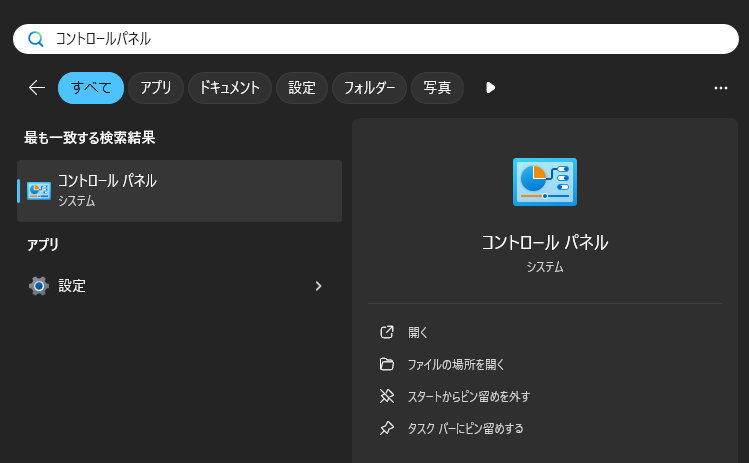Click the ファイルの場所を開く folder icon

pyautogui.click(x=387, y=364)
